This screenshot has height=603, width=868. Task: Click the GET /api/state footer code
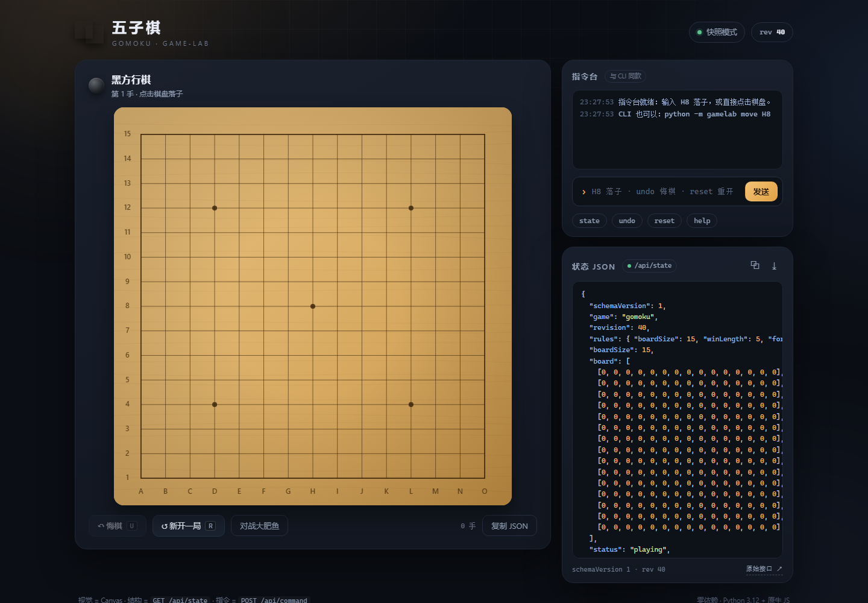(x=180, y=601)
